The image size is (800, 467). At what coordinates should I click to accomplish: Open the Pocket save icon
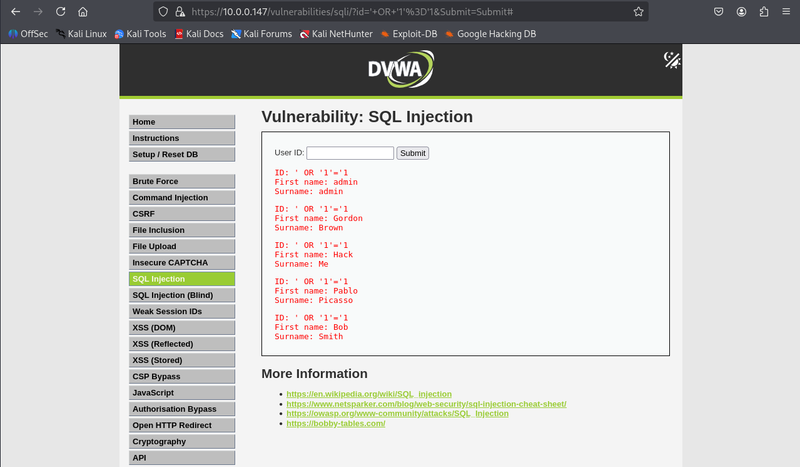[x=718, y=11]
